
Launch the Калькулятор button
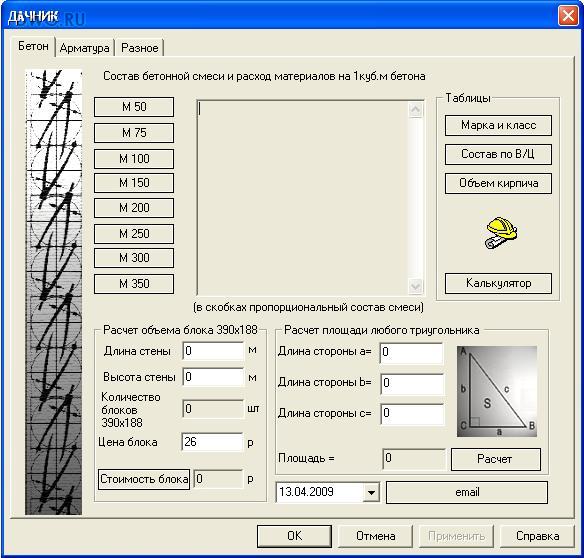tap(498, 283)
